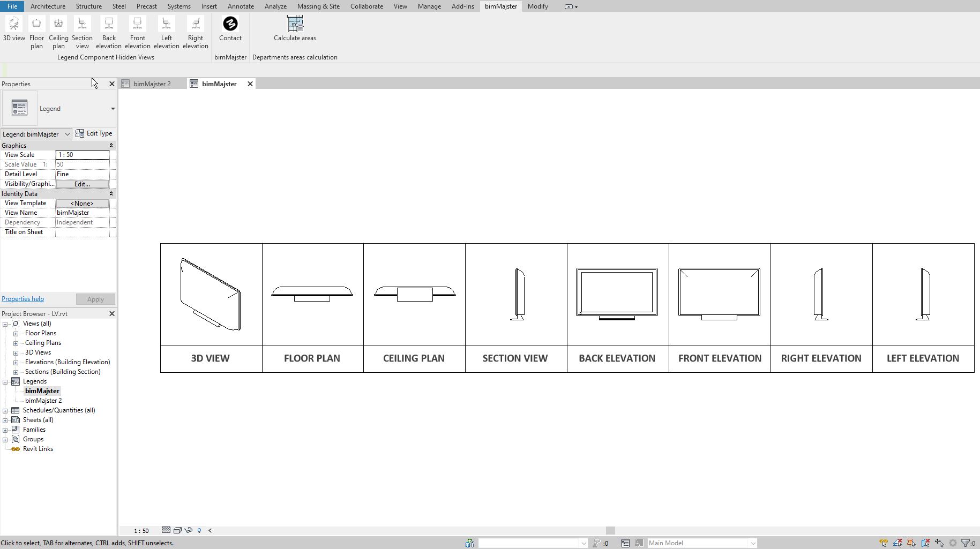Click the Sheets (all) node icon

coord(16,420)
